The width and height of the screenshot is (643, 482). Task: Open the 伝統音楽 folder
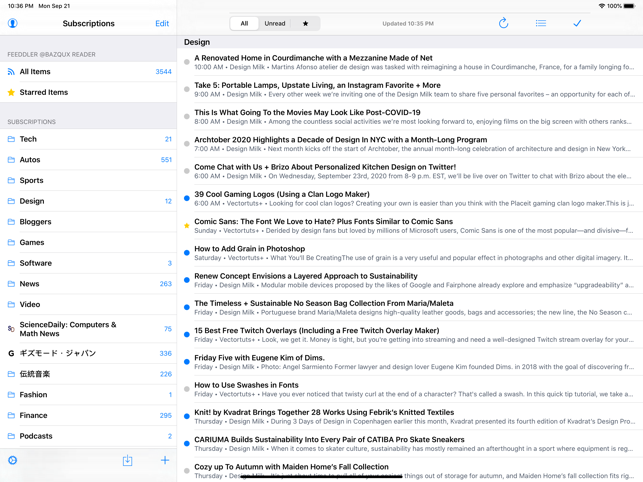88,374
